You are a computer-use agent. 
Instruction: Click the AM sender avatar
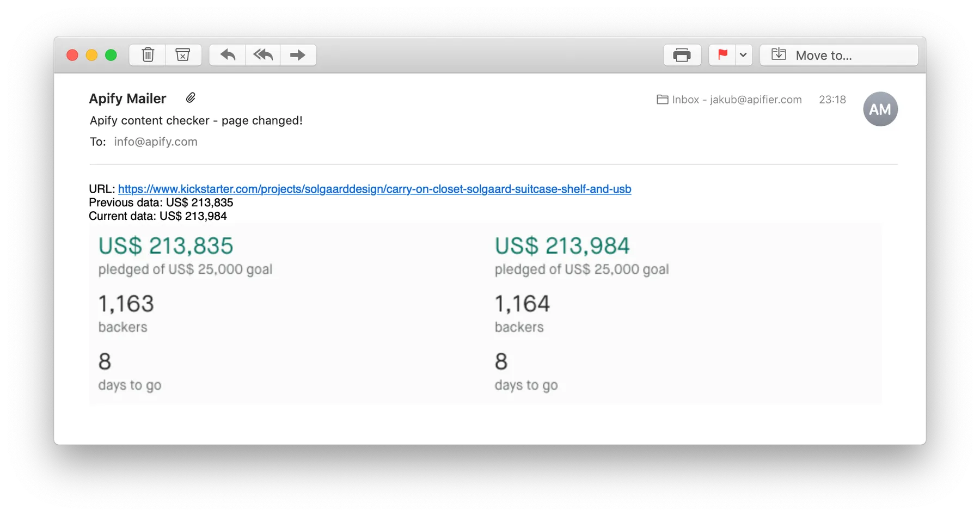pos(880,109)
